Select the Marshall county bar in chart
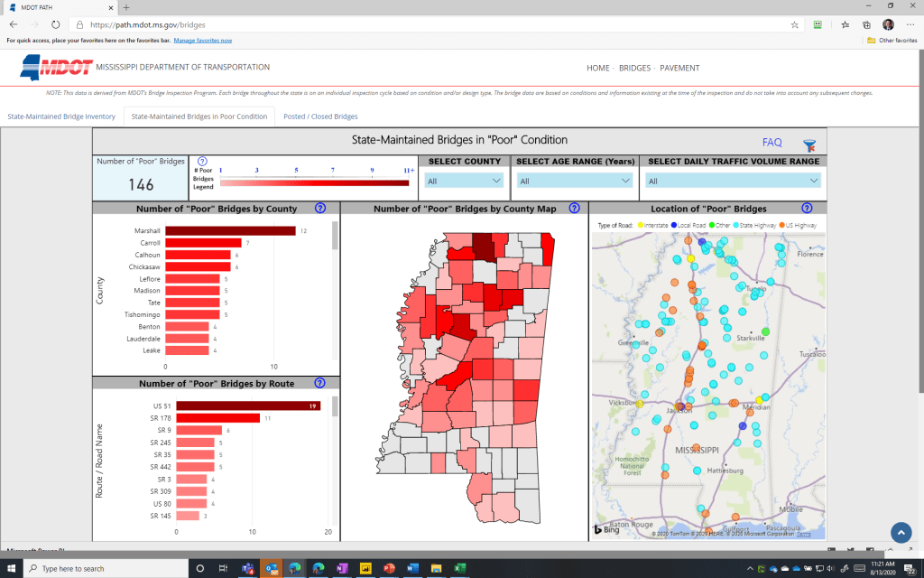The image size is (924, 578). coord(236,231)
